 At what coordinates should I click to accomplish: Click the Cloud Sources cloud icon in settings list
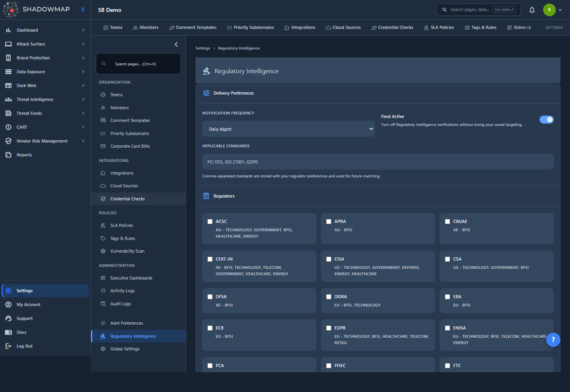coord(103,186)
